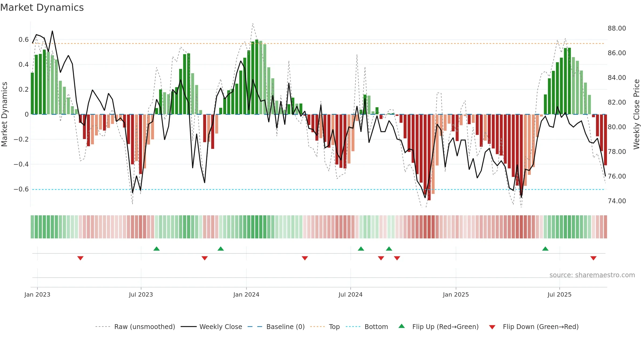Click the 0.4 tick on the left axis
Screen dimensions: 644x362
click(x=24, y=65)
